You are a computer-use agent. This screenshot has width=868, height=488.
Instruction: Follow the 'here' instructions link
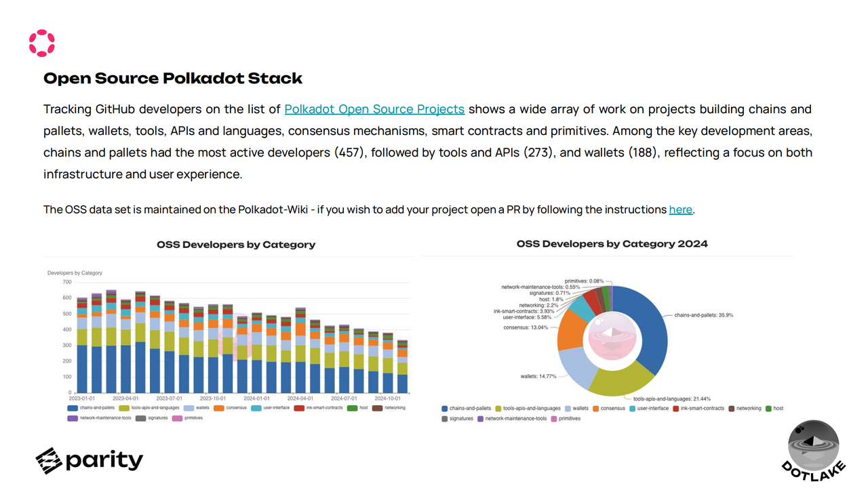[x=680, y=209]
